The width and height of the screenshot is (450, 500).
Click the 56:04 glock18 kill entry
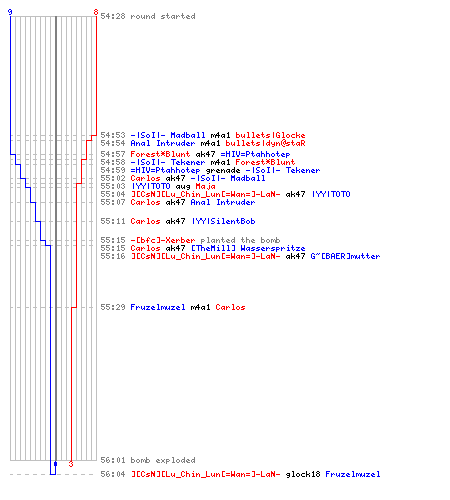tap(240, 474)
